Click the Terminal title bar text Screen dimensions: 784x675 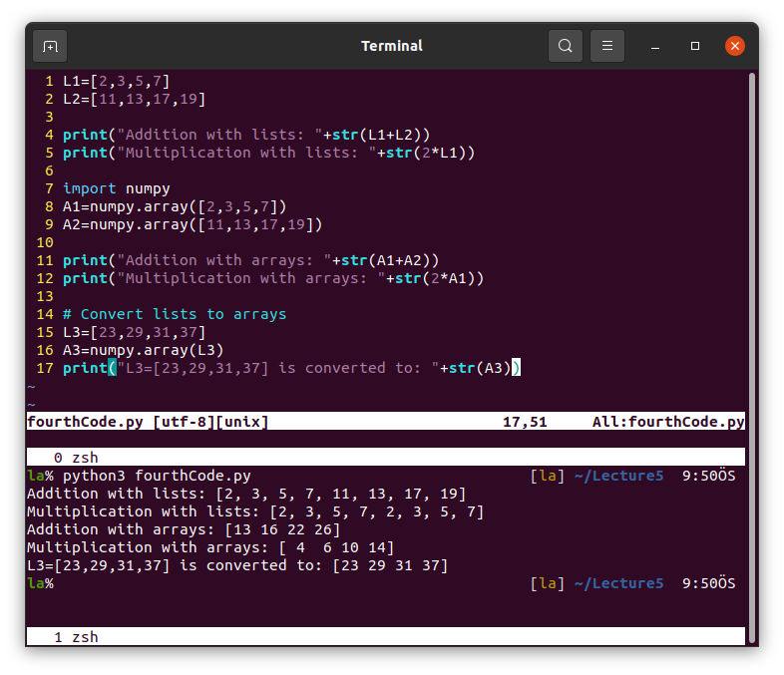coord(391,46)
